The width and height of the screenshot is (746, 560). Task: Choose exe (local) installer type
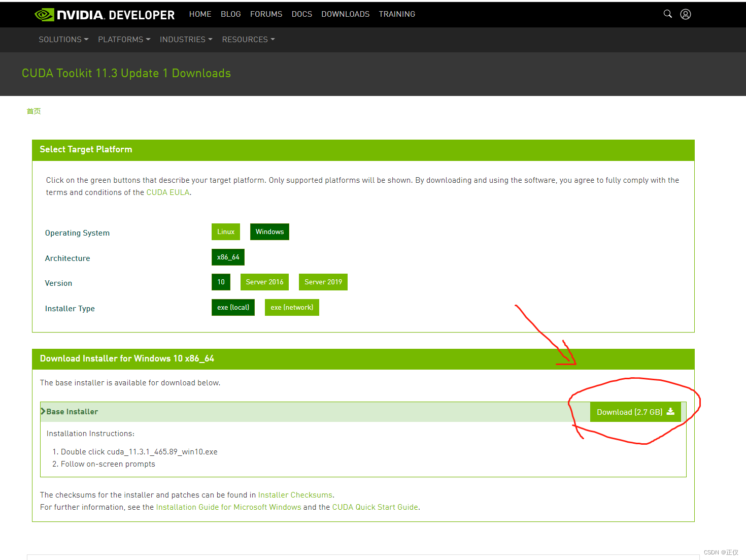[233, 307]
